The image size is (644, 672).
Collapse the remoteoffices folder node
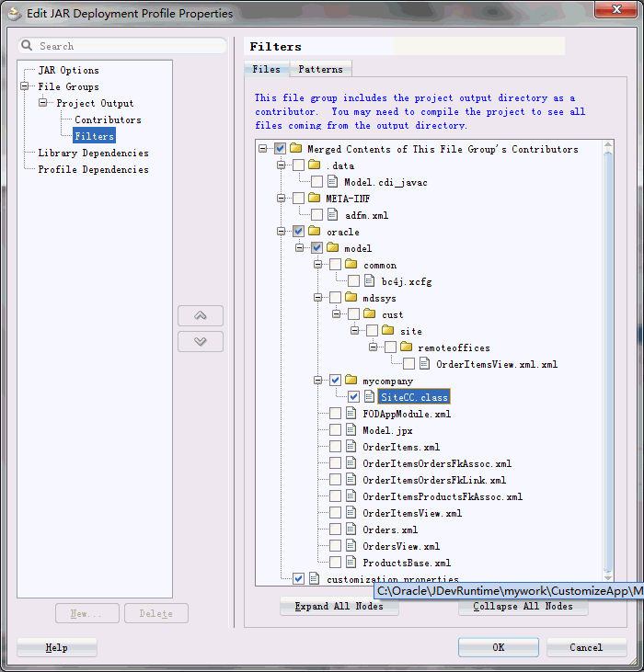[373, 347]
